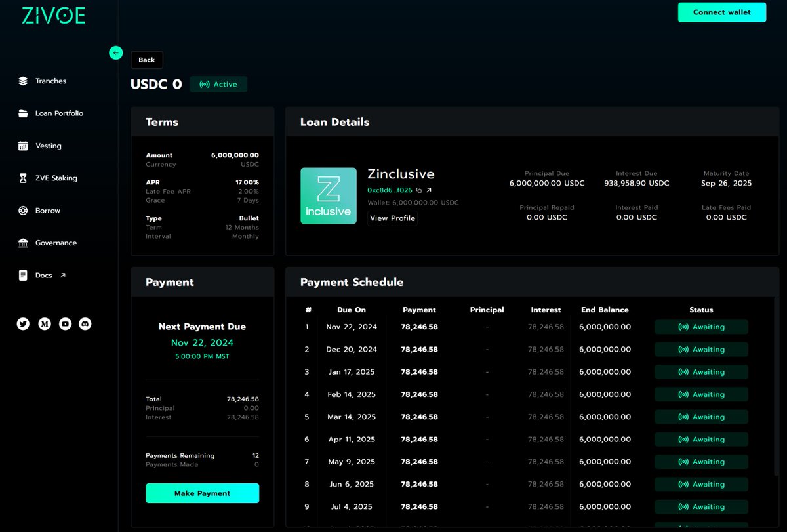The width and height of the screenshot is (787, 532).
Task: Click the Tranches layers icon
Action: click(23, 81)
